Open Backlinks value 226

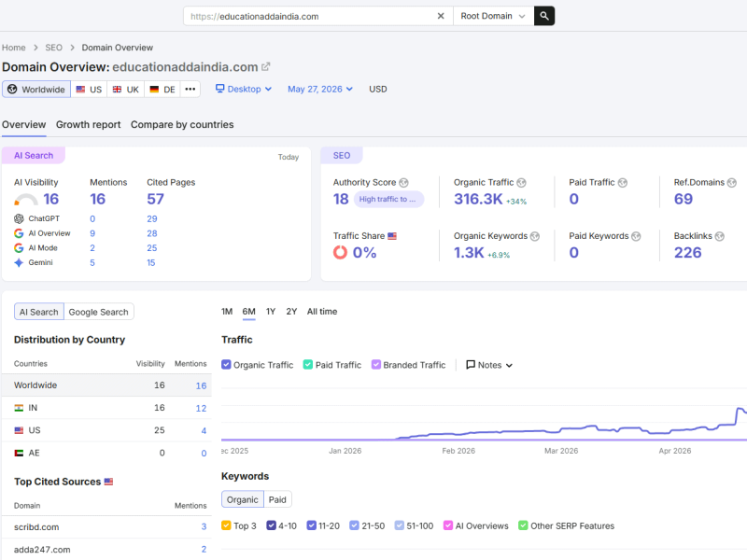[x=687, y=252]
